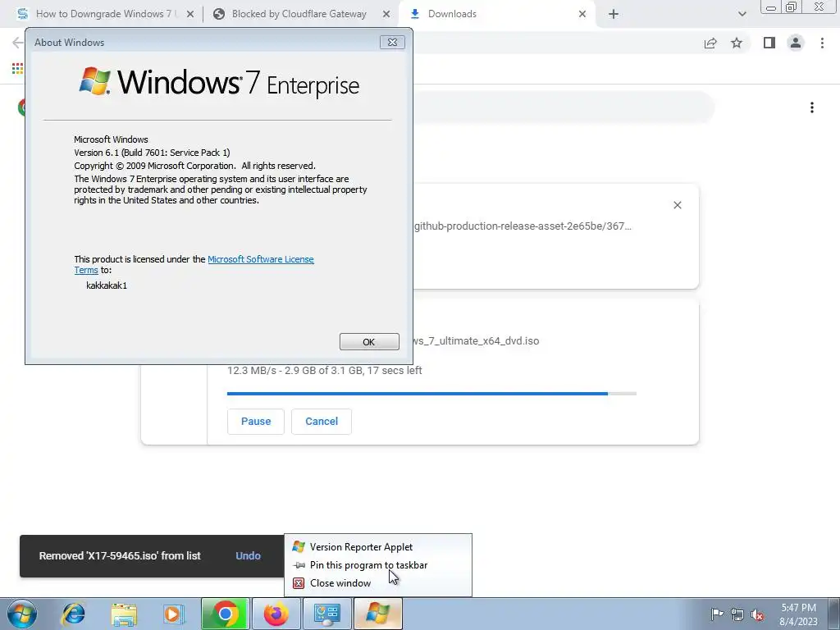Switch to the Downloads tab

[x=498, y=14]
